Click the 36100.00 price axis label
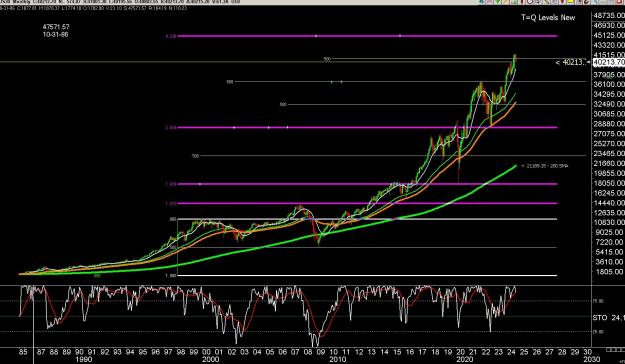Screen dimensions: 625x364 [x=609, y=85]
